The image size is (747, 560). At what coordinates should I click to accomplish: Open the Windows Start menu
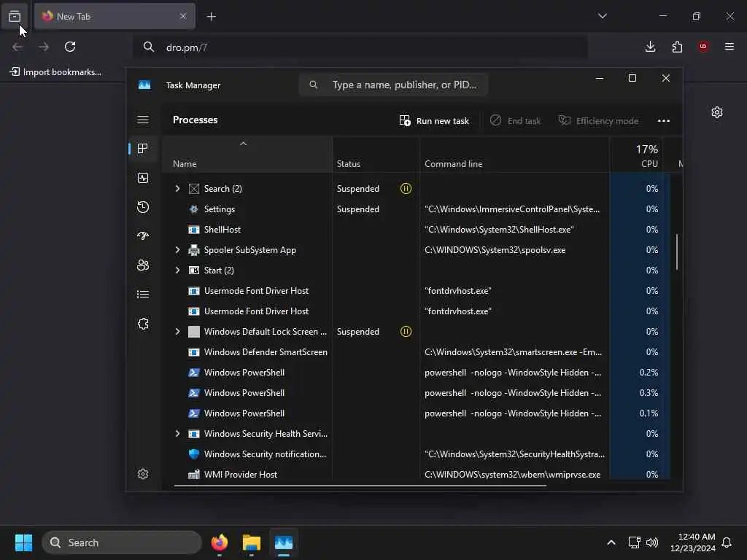point(23,542)
